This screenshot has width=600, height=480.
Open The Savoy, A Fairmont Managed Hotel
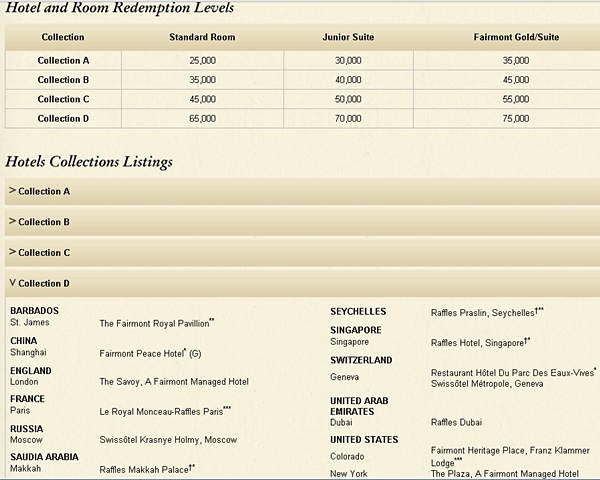coord(174,382)
